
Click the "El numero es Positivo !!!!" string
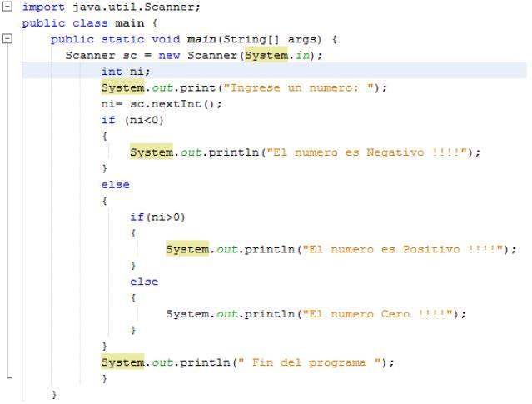[403, 249]
